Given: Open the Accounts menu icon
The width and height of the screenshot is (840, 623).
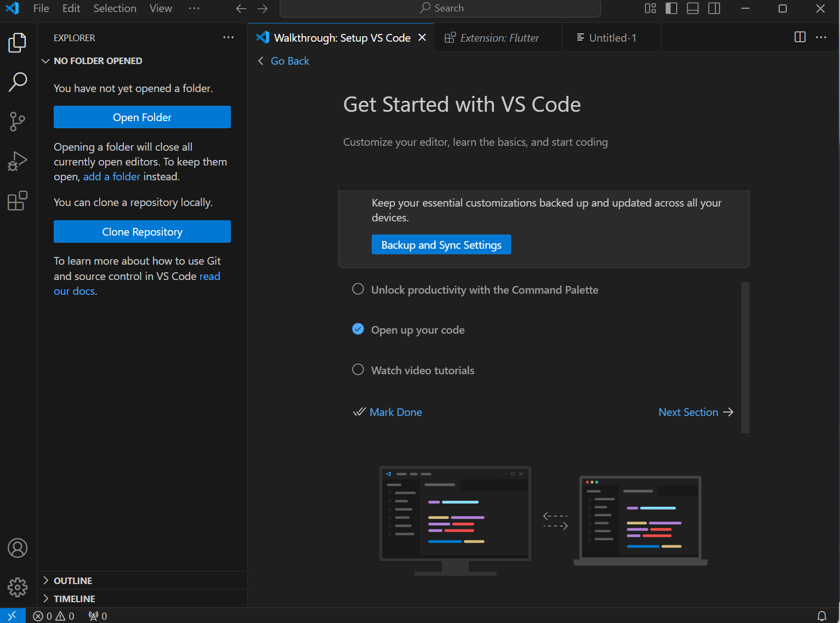Looking at the screenshot, I should coord(18,548).
